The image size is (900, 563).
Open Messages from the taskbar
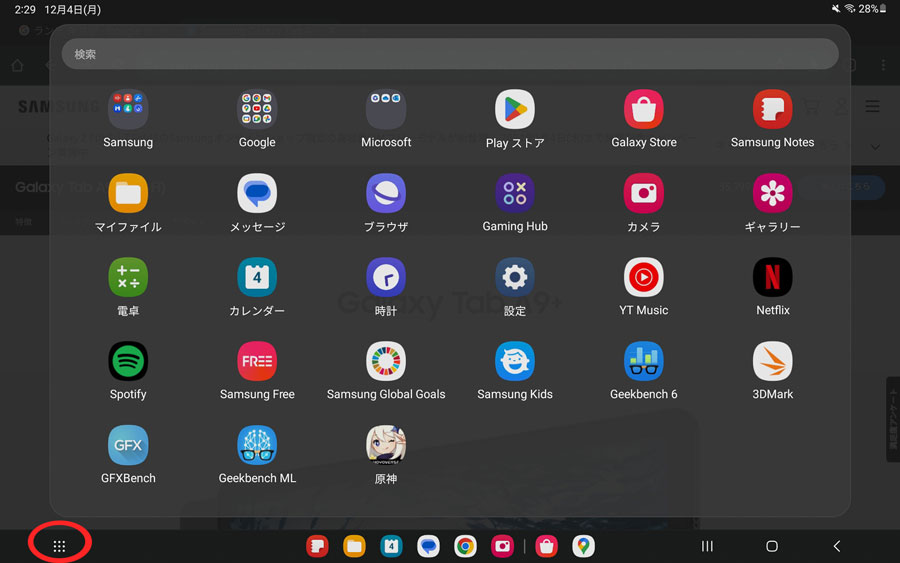pyautogui.click(x=428, y=546)
